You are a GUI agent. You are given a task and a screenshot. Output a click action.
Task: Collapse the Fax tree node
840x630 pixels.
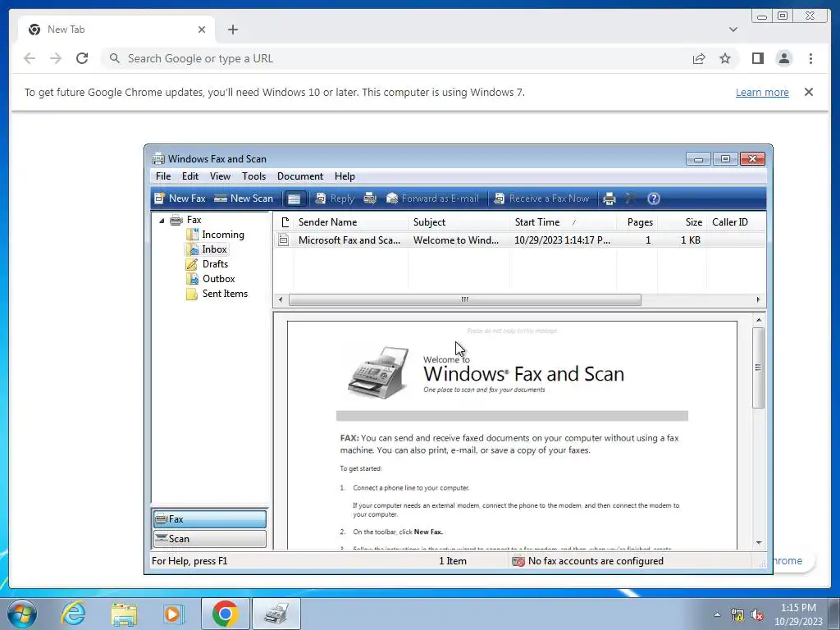162,220
